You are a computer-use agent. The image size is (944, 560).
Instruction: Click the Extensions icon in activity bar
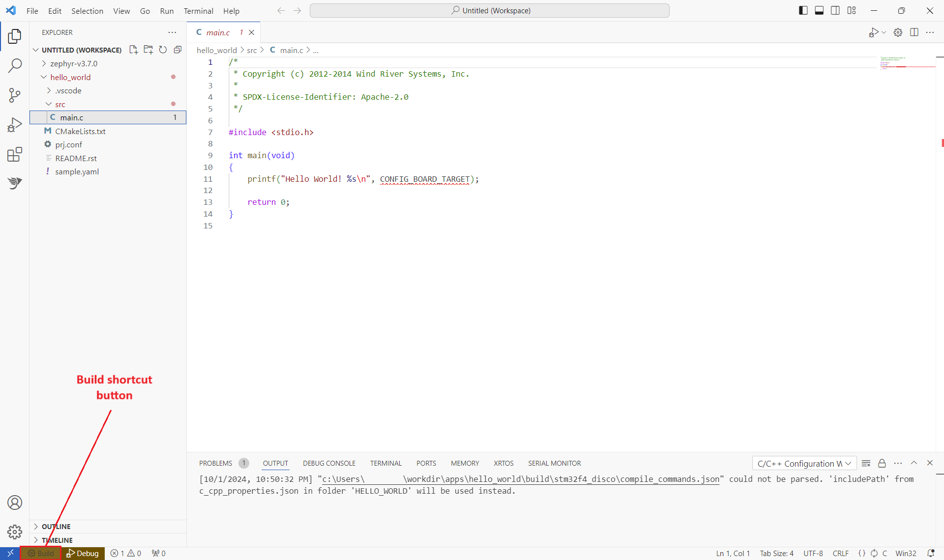pyautogui.click(x=15, y=154)
